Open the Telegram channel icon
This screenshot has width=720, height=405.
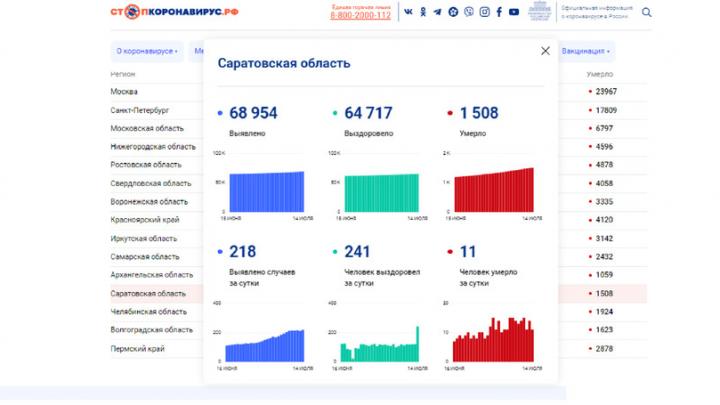coord(438,12)
